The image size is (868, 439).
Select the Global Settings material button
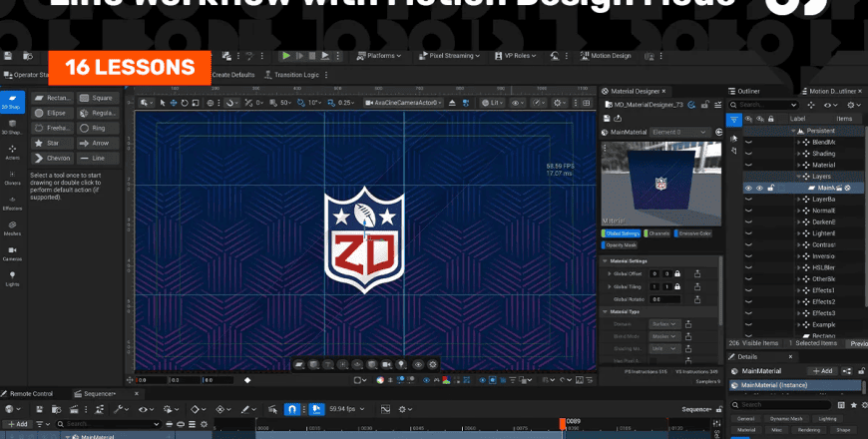(x=621, y=233)
